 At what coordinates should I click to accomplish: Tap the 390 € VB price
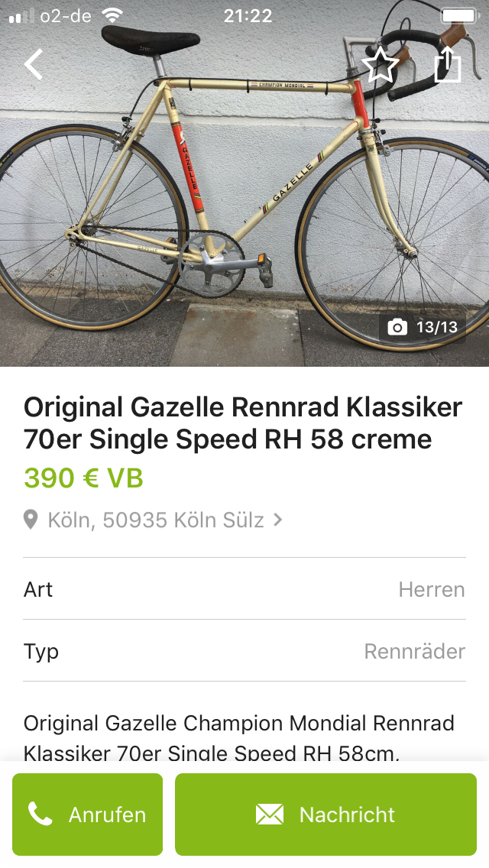83,478
